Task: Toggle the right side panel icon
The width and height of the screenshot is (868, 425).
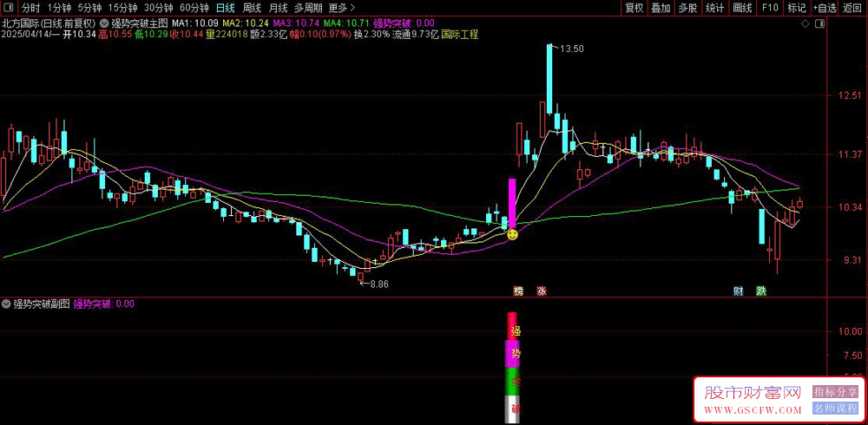Action: click(820, 23)
